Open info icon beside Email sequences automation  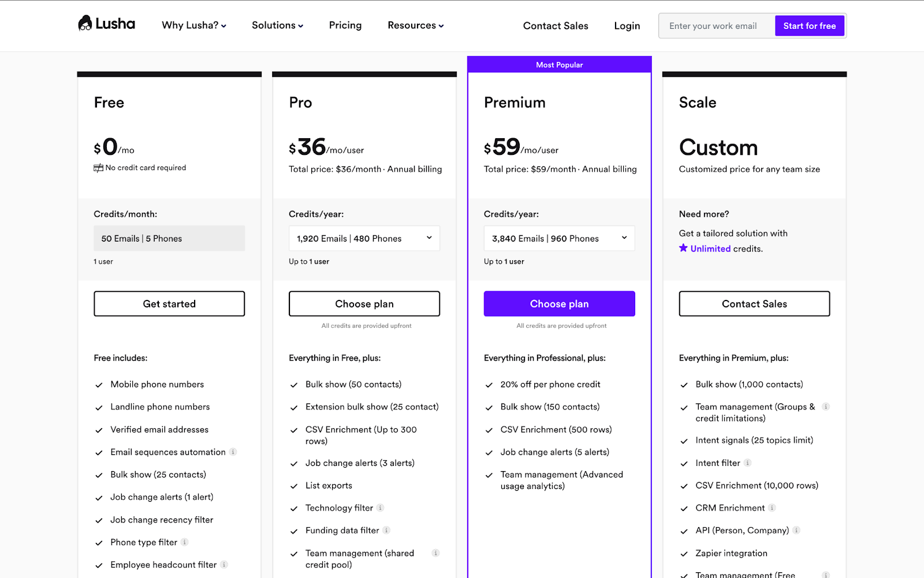233,452
